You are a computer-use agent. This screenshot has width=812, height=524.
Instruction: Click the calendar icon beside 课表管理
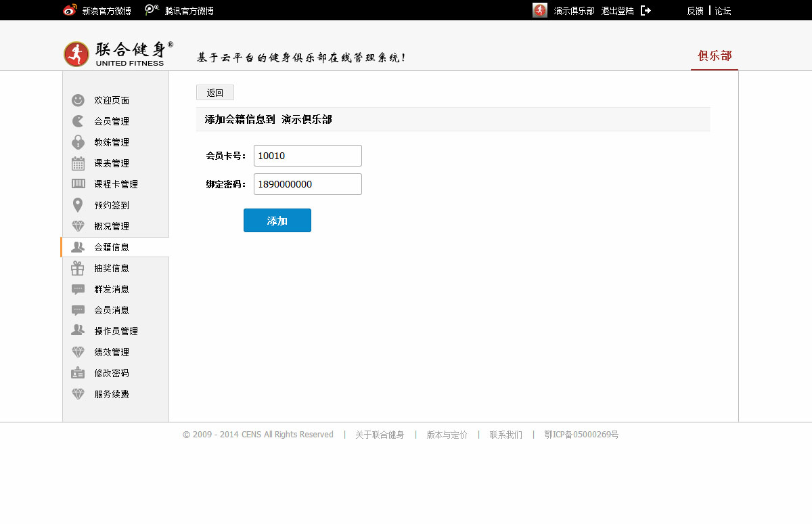tap(78, 163)
